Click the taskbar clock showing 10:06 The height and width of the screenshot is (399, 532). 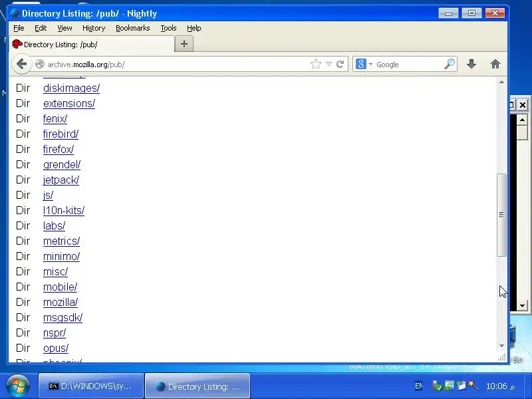point(500,386)
